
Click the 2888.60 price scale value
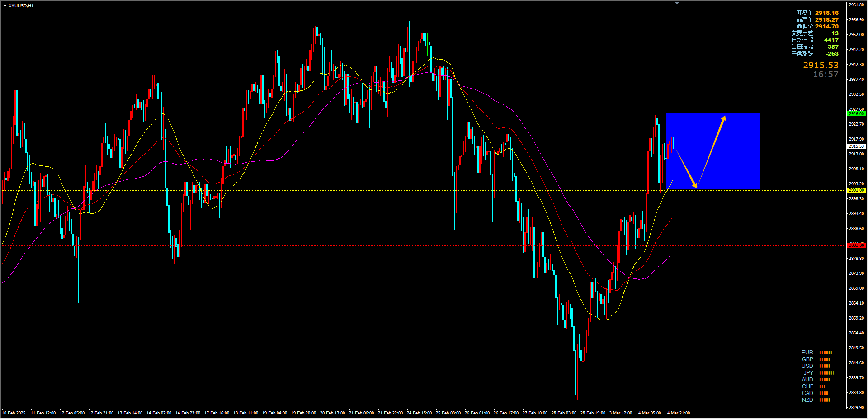857,229
